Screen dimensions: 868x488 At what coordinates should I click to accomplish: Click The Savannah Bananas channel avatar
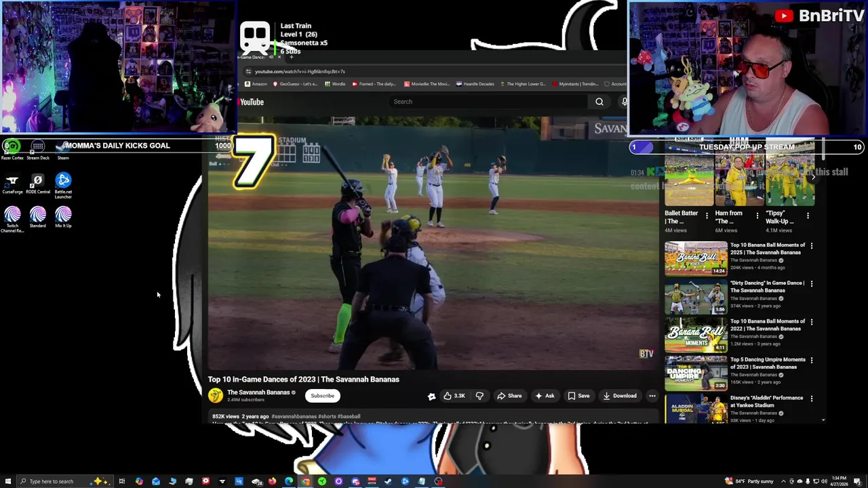[216, 396]
